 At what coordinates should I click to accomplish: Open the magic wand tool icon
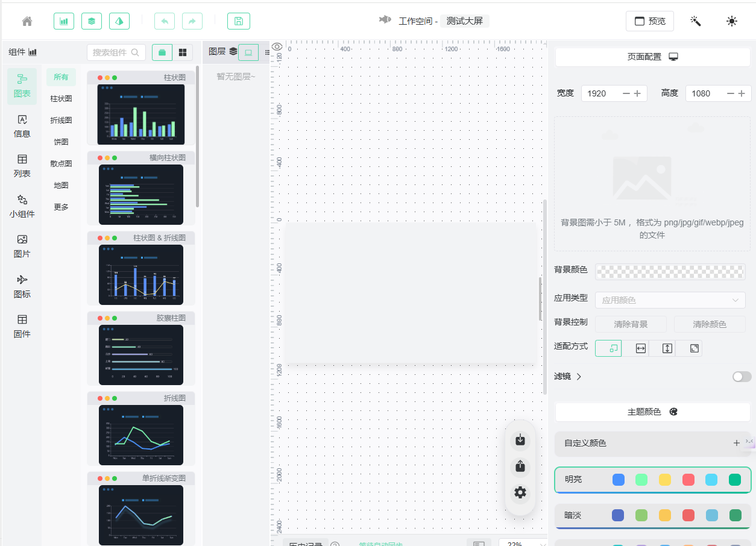696,21
